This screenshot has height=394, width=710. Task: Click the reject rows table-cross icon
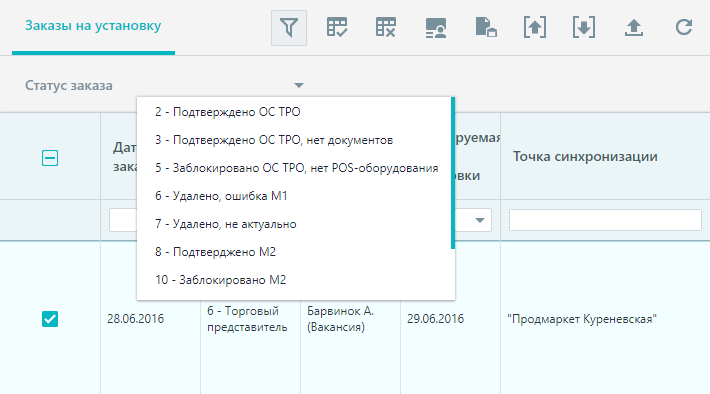386,28
